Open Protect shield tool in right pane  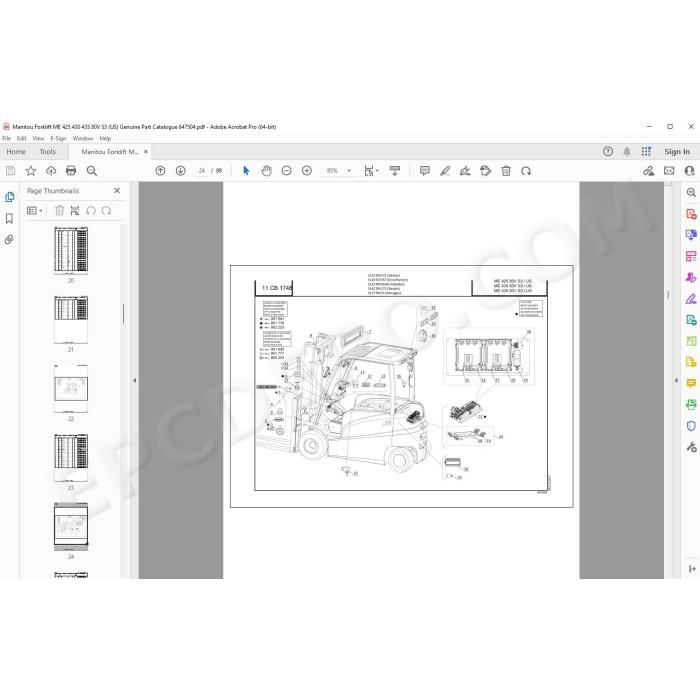tap(691, 425)
